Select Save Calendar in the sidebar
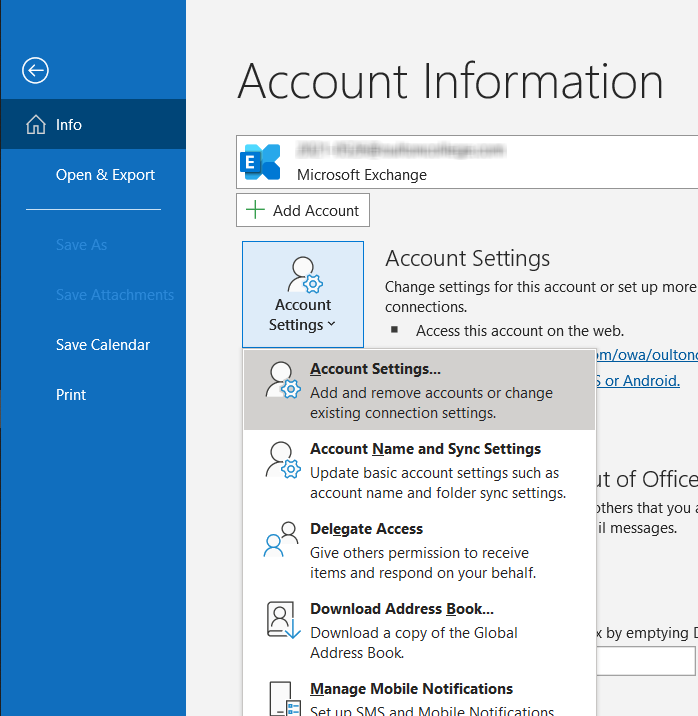698x716 pixels. pyautogui.click(x=103, y=345)
